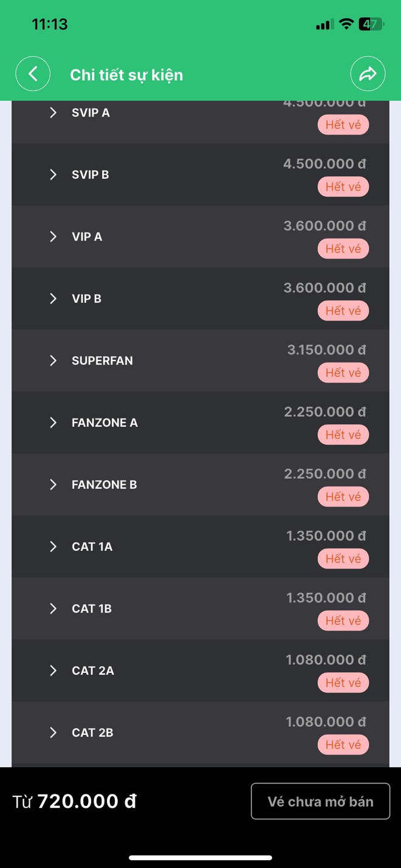401x868 pixels.
Task: Tap the Hết vé badge for SVIP B
Action: [343, 187]
